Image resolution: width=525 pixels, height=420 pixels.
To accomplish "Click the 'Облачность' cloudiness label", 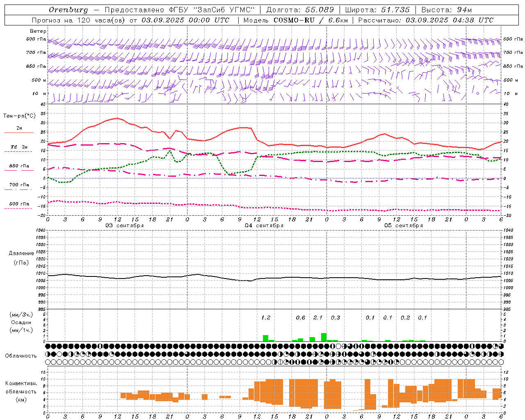I will [21, 356].
